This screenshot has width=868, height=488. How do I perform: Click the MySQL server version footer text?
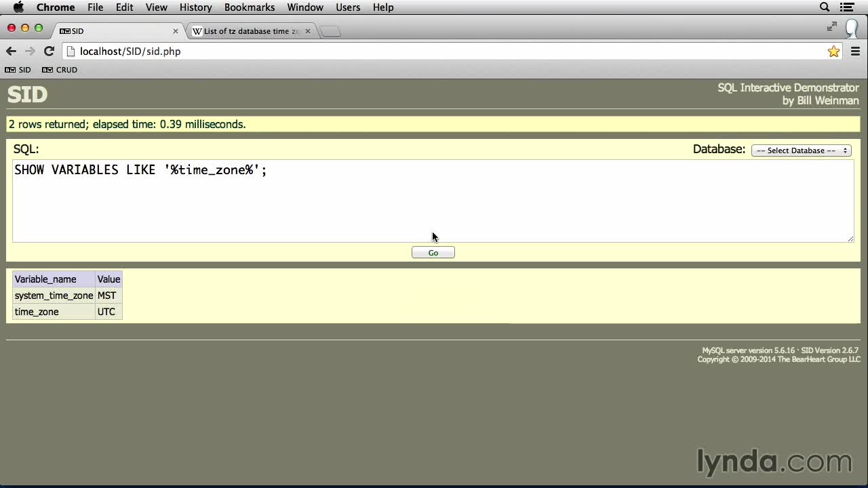point(748,350)
